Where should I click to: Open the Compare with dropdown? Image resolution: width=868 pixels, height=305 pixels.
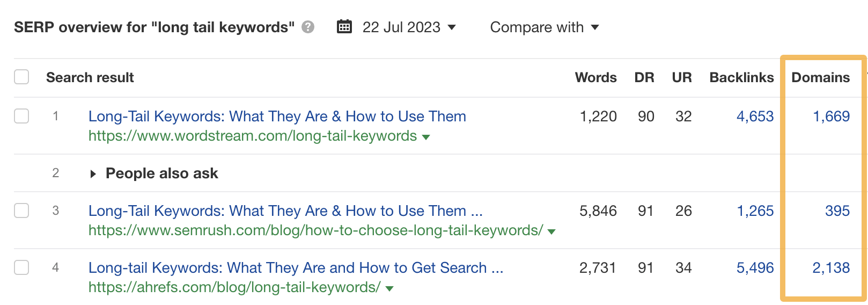[x=544, y=27]
